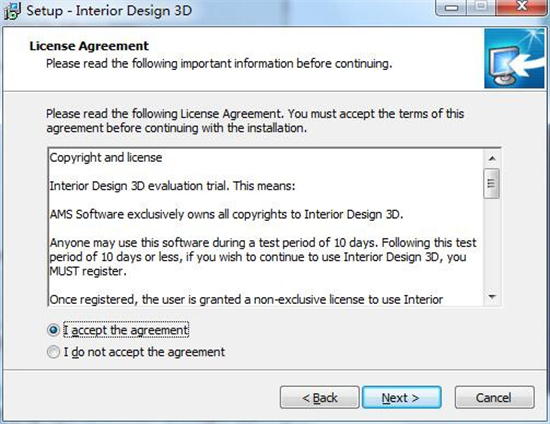550x424 pixels.
Task: Click the "MUST register" line in license text
Action: coord(88,271)
